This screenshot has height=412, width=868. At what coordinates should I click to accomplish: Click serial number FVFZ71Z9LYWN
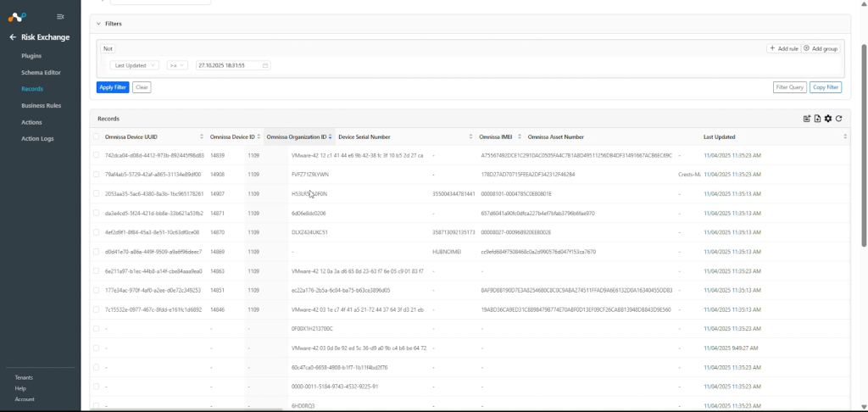pos(310,175)
